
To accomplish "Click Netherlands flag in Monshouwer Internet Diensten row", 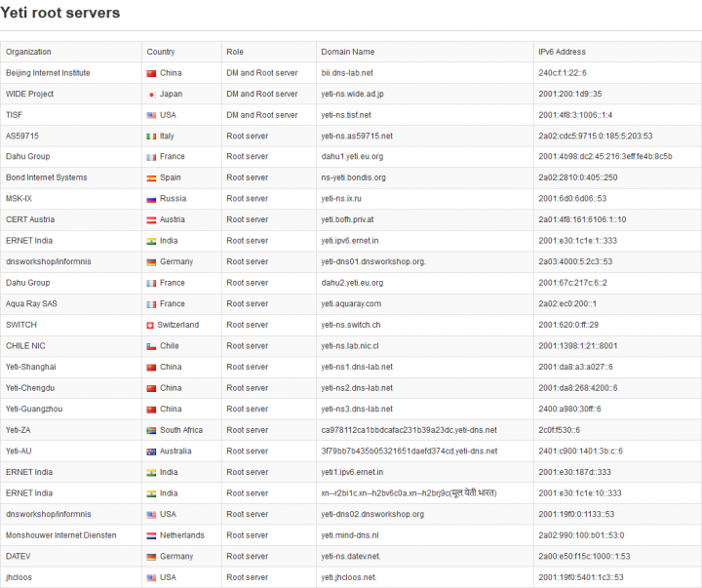I will (151, 536).
